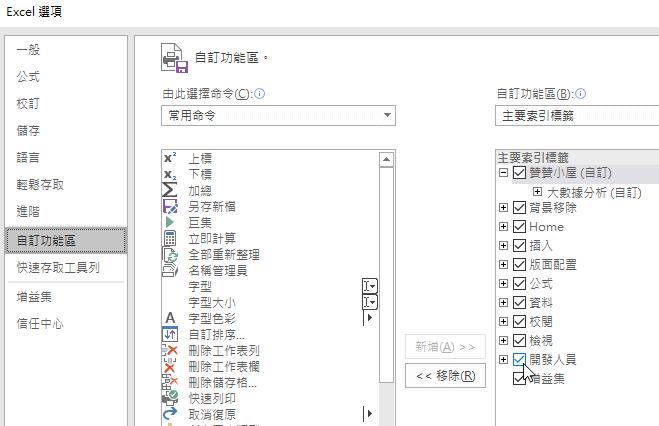Screen dimensions: 659x426
Task: Collapse the 贊贊小屋 (自訂) tree node
Action: pos(503,172)
